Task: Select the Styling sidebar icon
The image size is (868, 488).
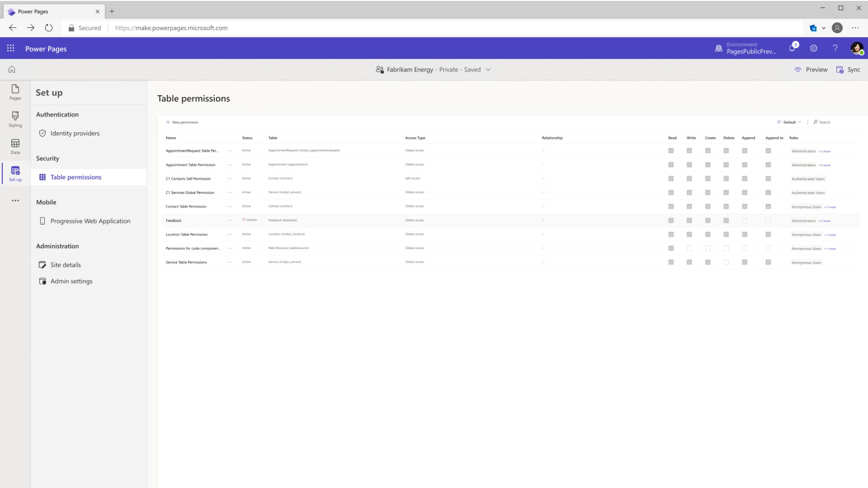Action: point(15,119)
